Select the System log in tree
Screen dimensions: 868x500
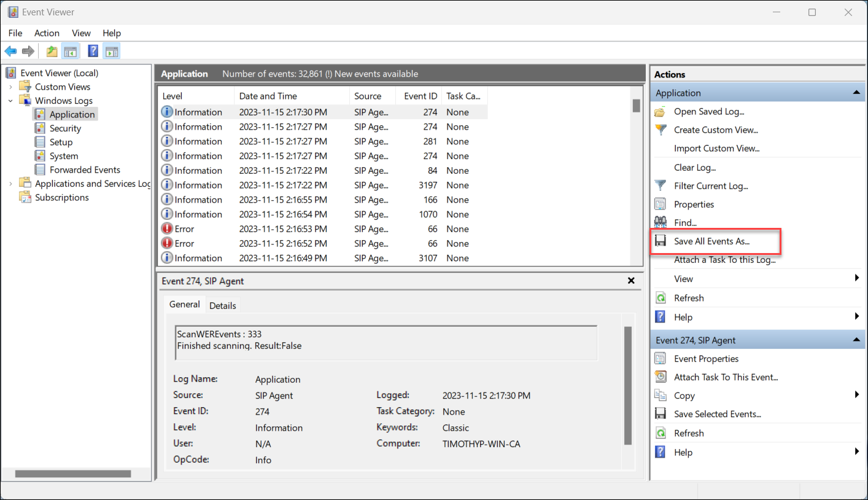pos(64,156)
